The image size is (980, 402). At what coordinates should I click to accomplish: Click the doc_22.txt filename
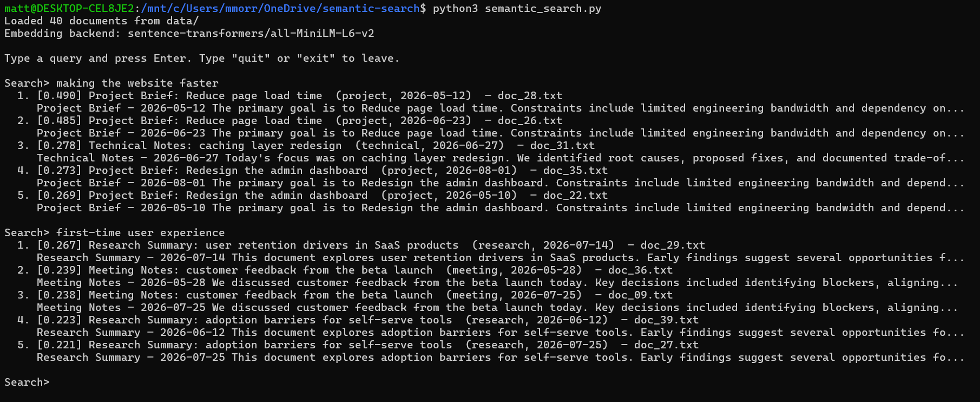coord(575,196)
